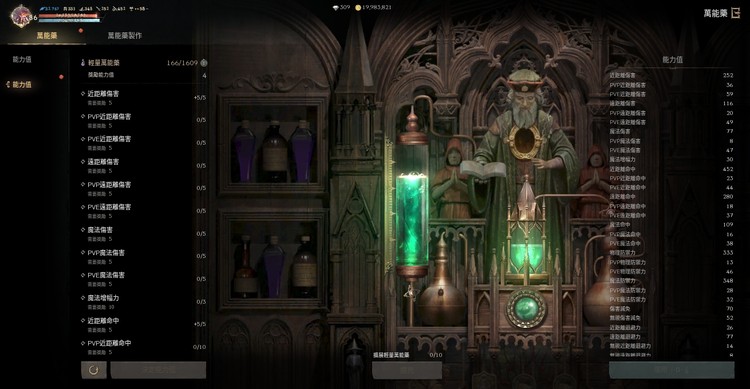Click the grey button under 擴展輕量萬能藥
Viewport: 750px width, 389px height.
click(x=407, y=370)
